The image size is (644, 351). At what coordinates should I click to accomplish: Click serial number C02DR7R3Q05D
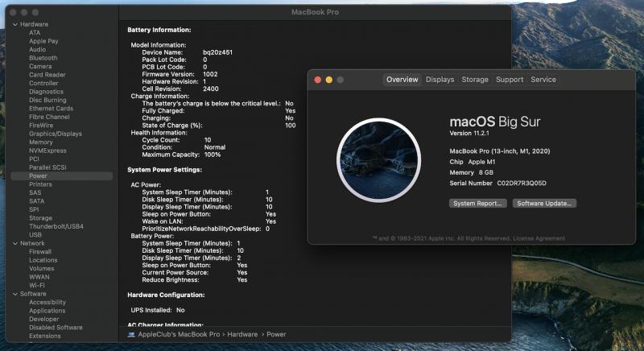[x=522, y=184]
